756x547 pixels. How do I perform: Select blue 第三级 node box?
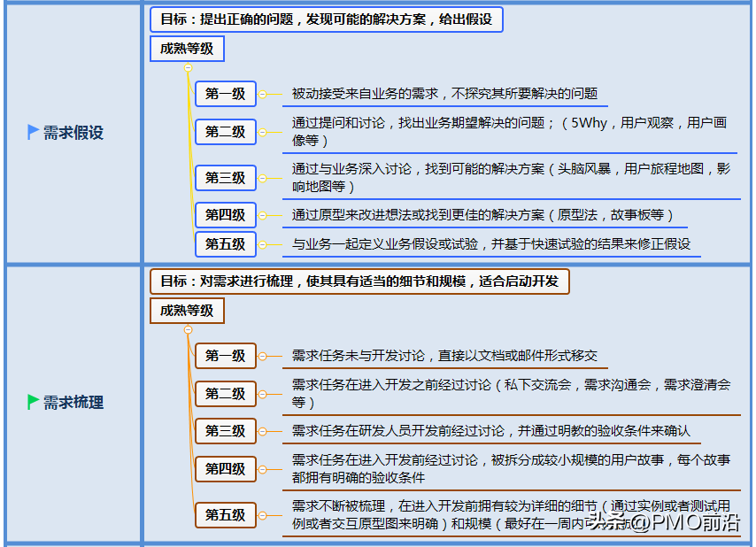pyautogui.click(x=226, y=178)
